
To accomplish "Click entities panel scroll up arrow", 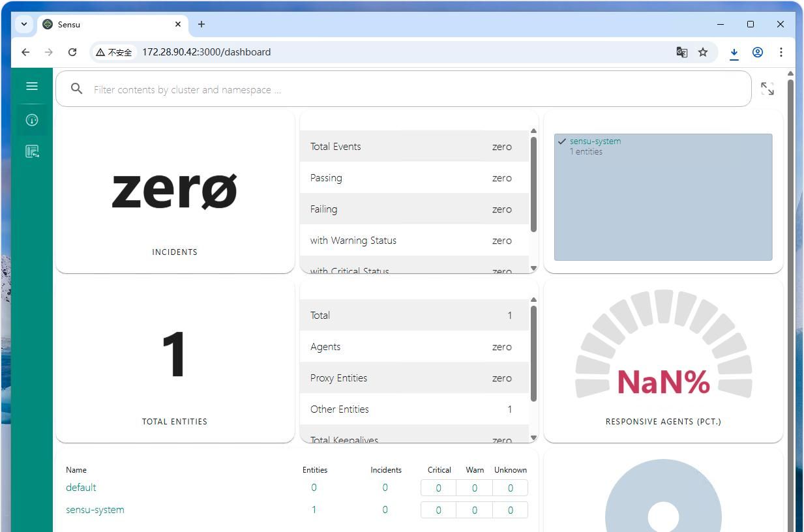I will click(533, 300).
